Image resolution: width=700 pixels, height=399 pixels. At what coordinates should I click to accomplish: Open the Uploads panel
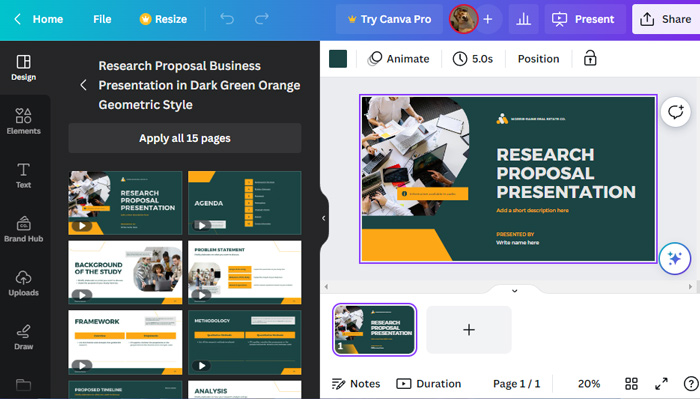pos(23,283)
